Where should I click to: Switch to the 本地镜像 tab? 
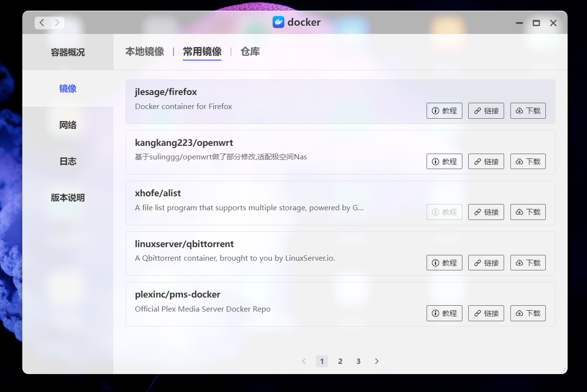(x=144, y=51)
